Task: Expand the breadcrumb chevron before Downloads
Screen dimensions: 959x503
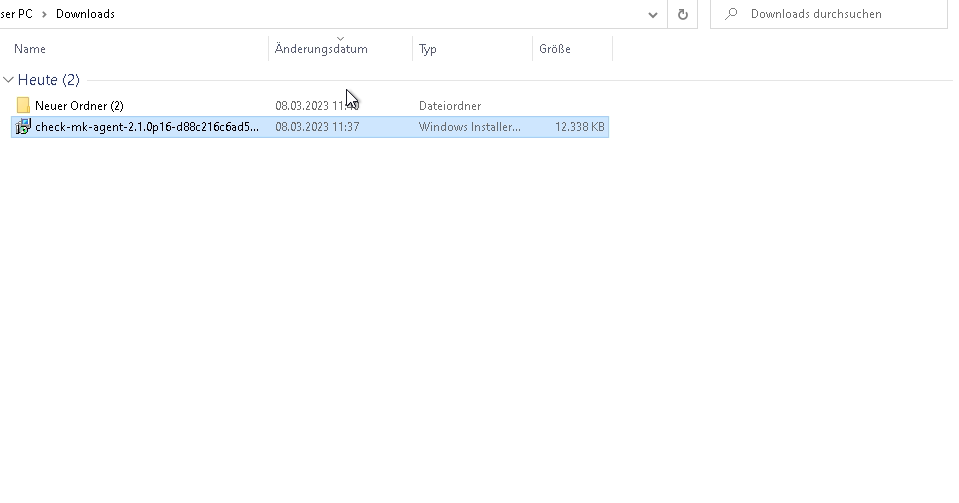Action: click(44, 14)
